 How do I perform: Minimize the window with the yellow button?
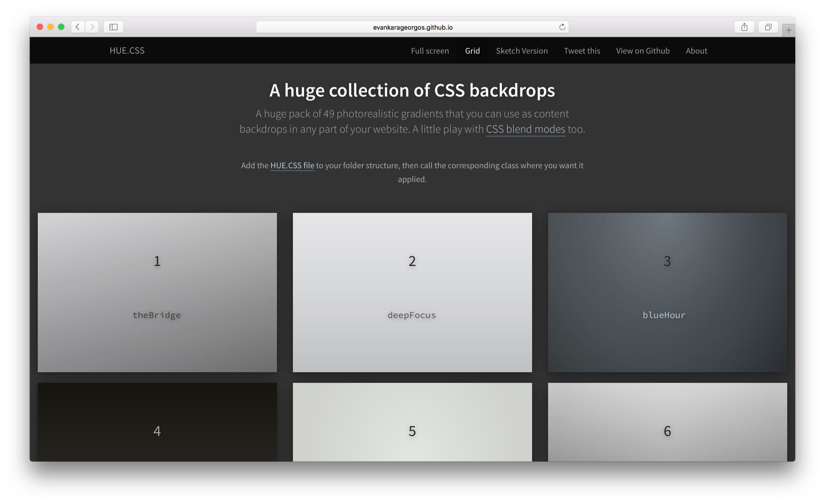point(51,27)
